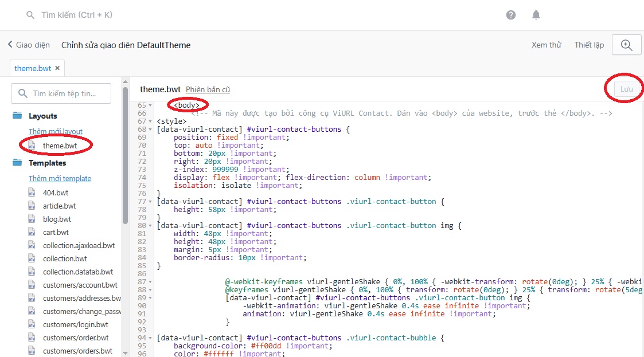Click 'background-color: #ff00dd' on line 95
The image size is (644, 357).
pyautogui.click(x=228, y=346)
